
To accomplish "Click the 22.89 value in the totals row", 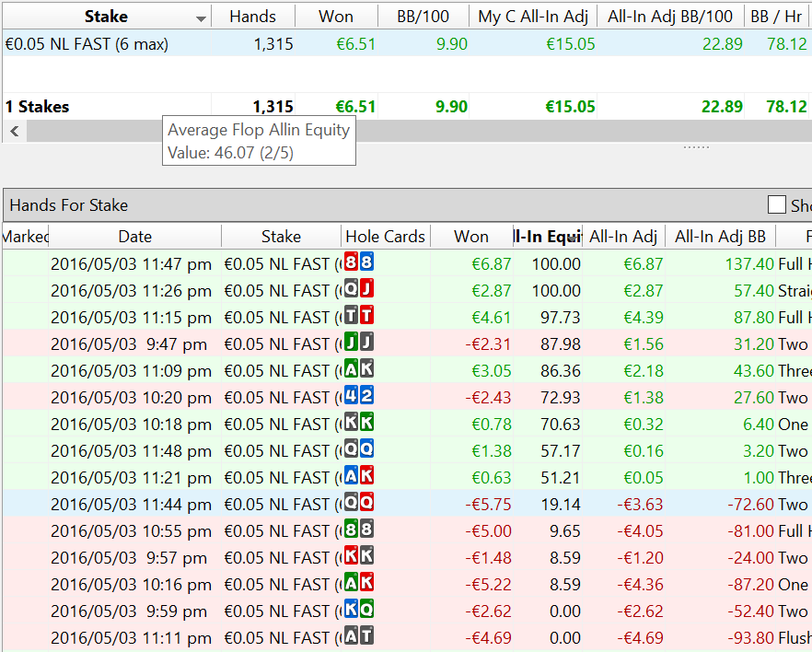I will (x=722, y=107).
